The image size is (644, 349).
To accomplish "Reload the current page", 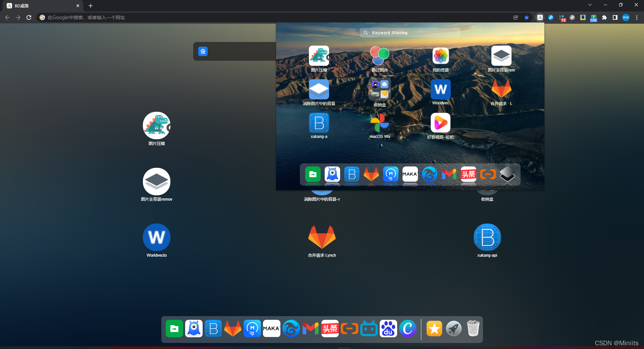I will point(29,17).
